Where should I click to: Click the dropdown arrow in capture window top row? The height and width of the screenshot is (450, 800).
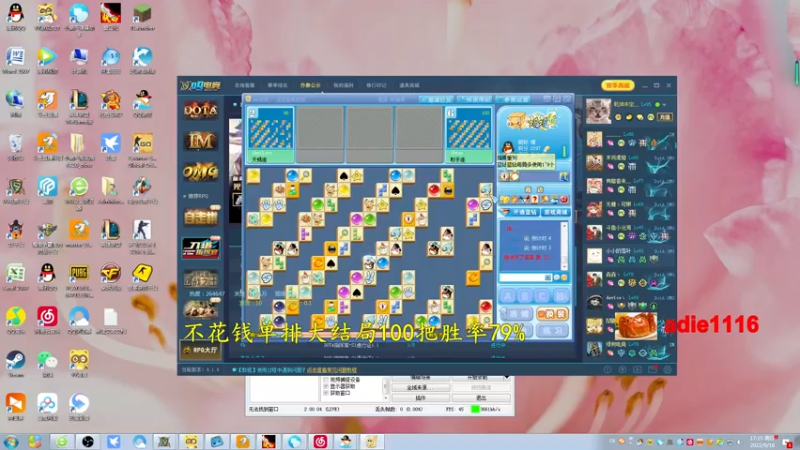click(x=507, y=378)
